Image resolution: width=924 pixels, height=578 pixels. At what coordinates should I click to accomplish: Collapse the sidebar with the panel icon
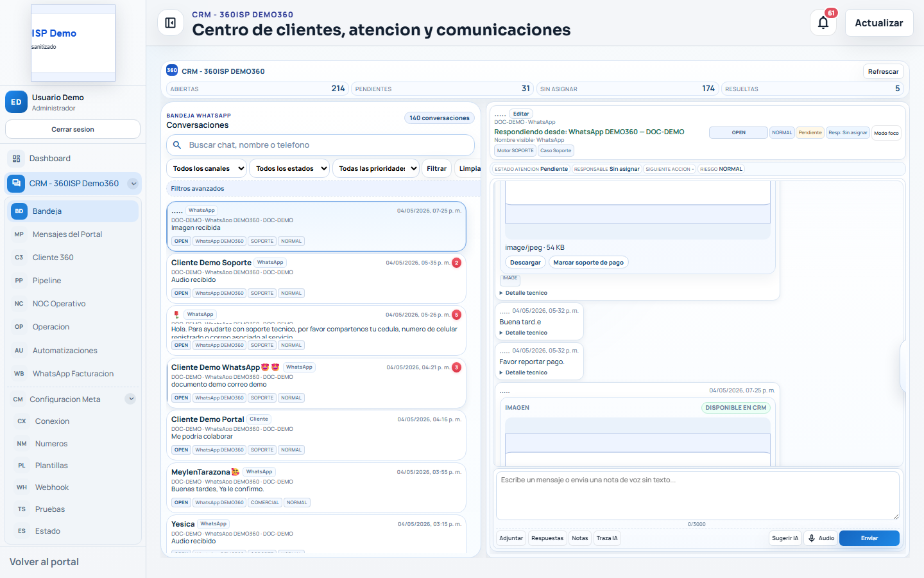[170, 23]
